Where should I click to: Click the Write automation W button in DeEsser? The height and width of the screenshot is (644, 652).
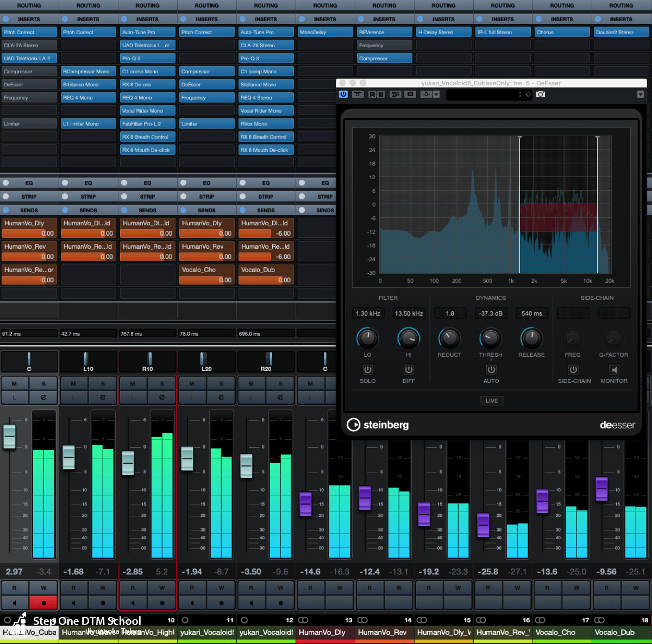[381, 94]
